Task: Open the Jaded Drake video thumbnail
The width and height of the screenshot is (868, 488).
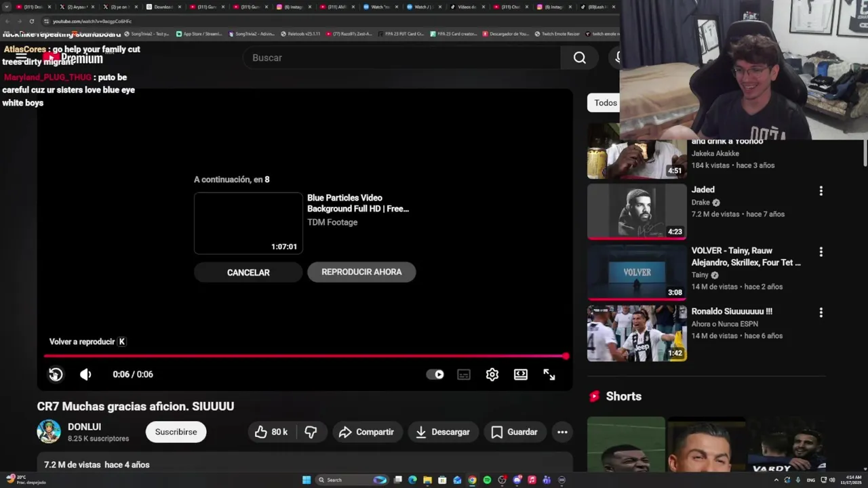Action: pyautogui.click(x=637, y=211)
